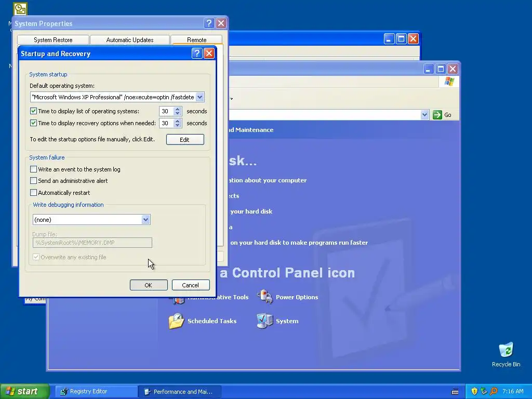Click the Windows flag logo in Control Panel window
Viewport: 532px width, 399px height.
pos(449,82)
